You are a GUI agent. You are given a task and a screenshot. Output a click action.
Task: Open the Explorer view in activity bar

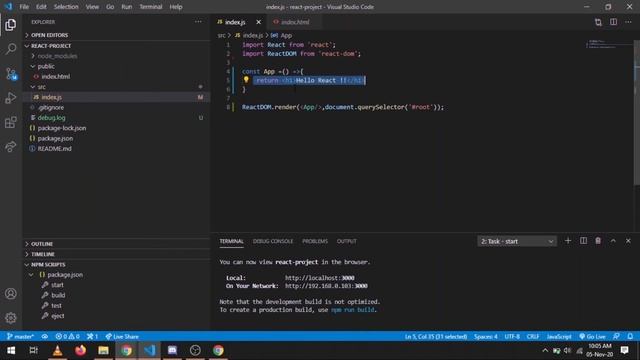11,25
